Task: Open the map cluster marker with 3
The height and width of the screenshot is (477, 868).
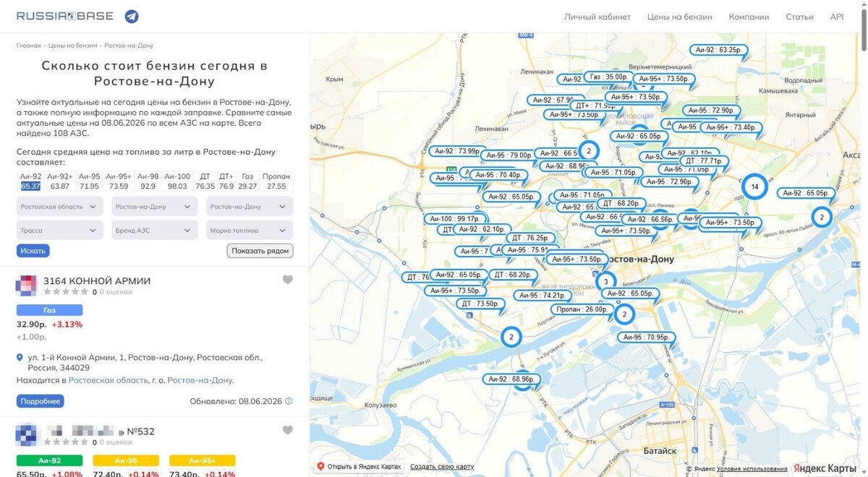Action: (x=605, y=282)
